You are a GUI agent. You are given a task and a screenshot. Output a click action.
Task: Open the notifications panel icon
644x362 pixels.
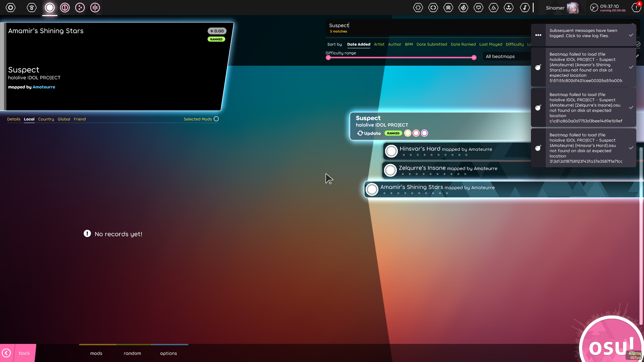point(636,7)
